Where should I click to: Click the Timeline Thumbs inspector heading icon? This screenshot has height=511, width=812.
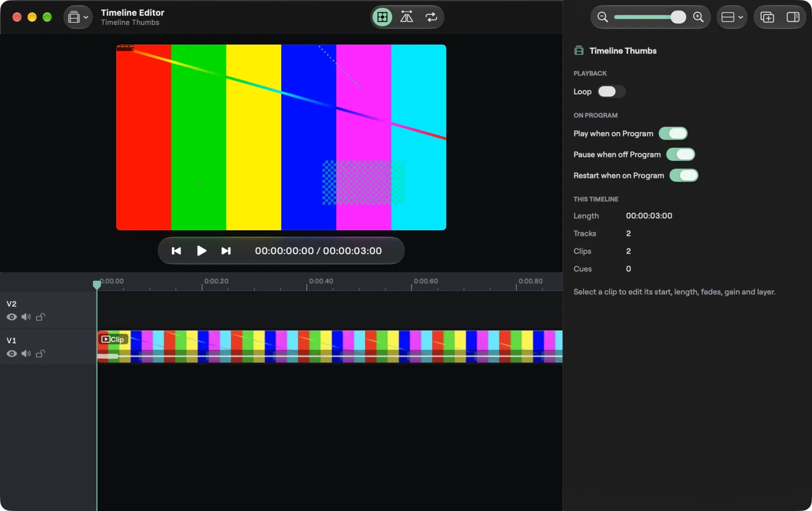point(579,51)
